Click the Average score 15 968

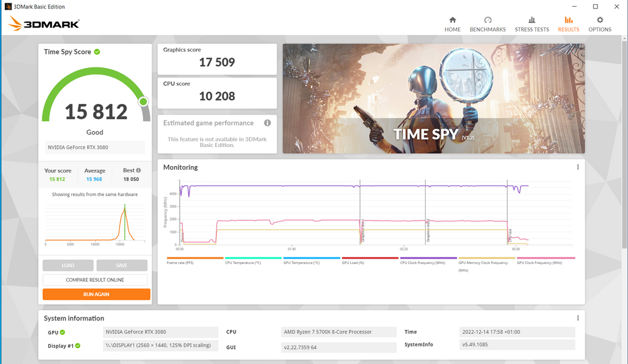coord(94,179)
